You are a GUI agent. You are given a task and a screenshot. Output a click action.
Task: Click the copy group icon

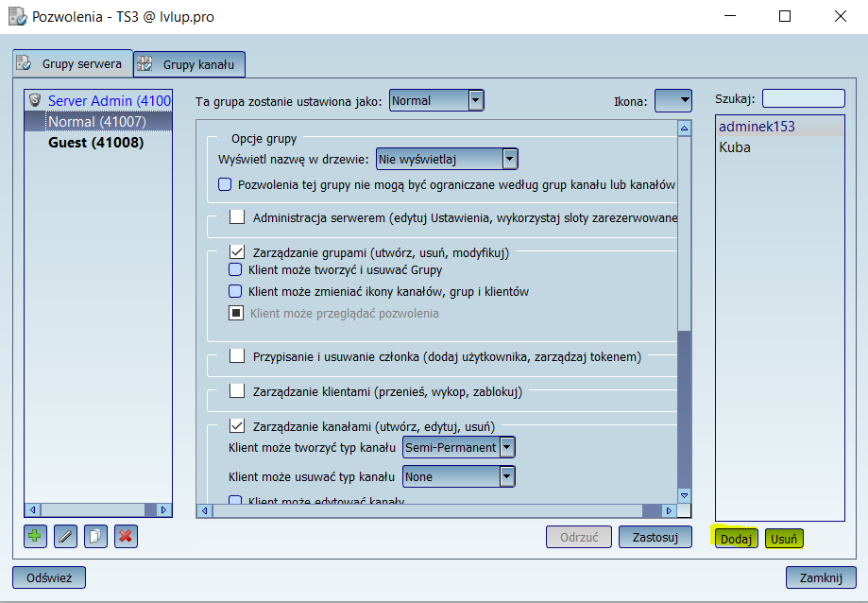[x=95, y=536]
